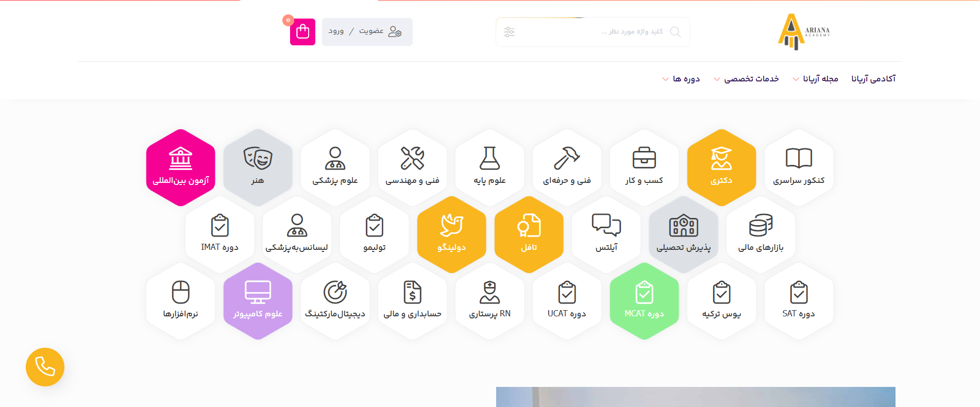The height and width of the screenshot is (407, 980).
Task: Select the تولیمو clipboard hexagon
Action: coord(374,234)
